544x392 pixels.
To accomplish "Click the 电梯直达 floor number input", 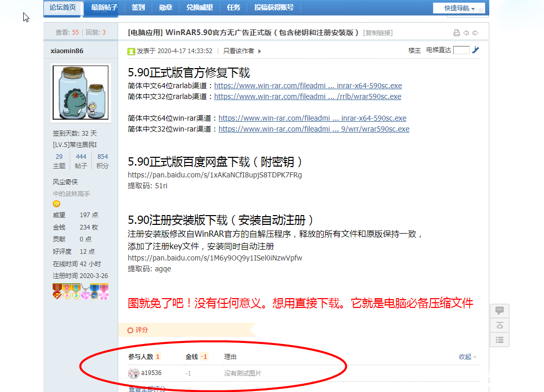I will pyautogui.click(x=461, y=50).
